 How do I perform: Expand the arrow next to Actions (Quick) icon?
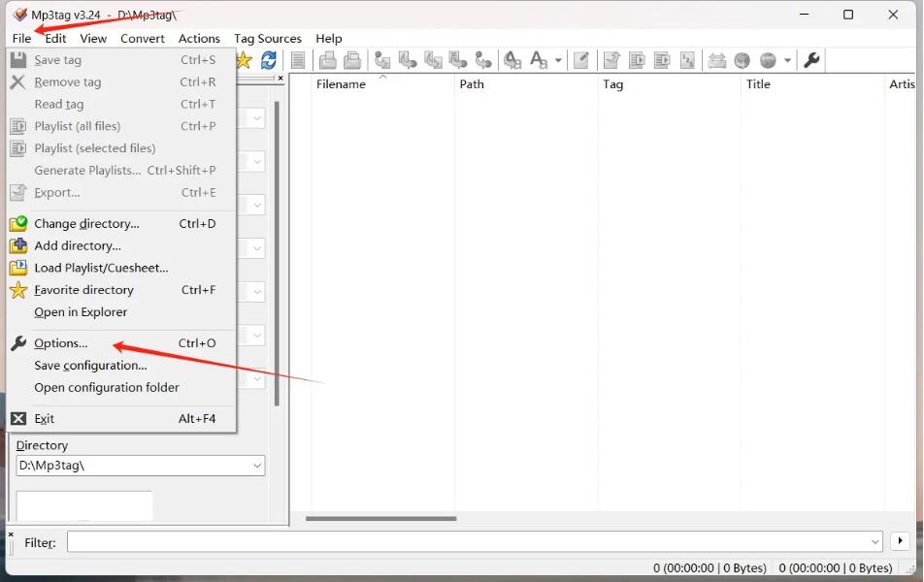558,60
